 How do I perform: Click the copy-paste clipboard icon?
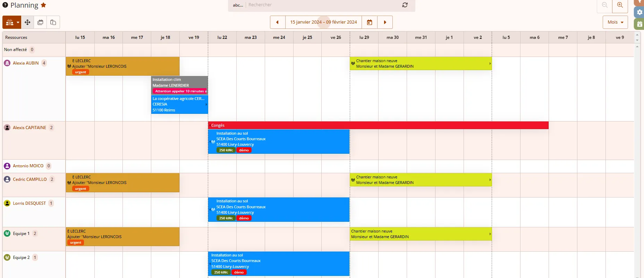point(53,22)
